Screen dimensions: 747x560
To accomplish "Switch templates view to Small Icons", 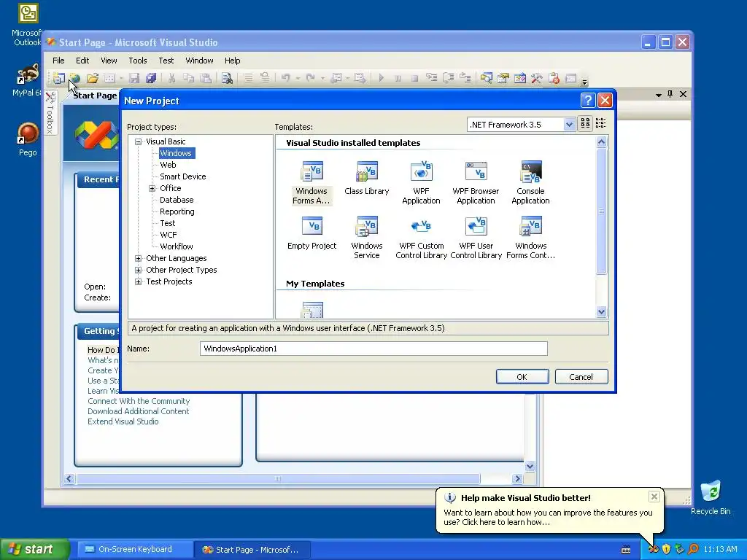I will pos(601,124).
